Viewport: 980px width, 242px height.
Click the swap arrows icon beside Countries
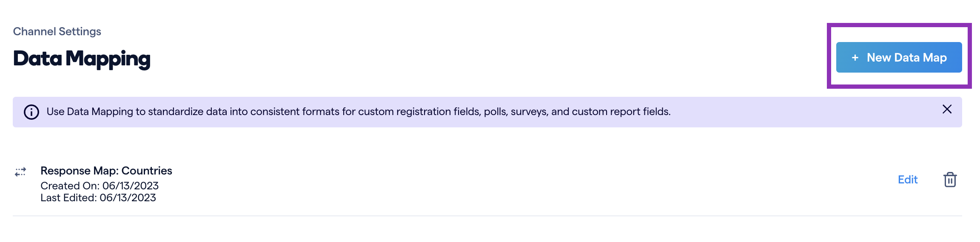[x=20, y=172]
